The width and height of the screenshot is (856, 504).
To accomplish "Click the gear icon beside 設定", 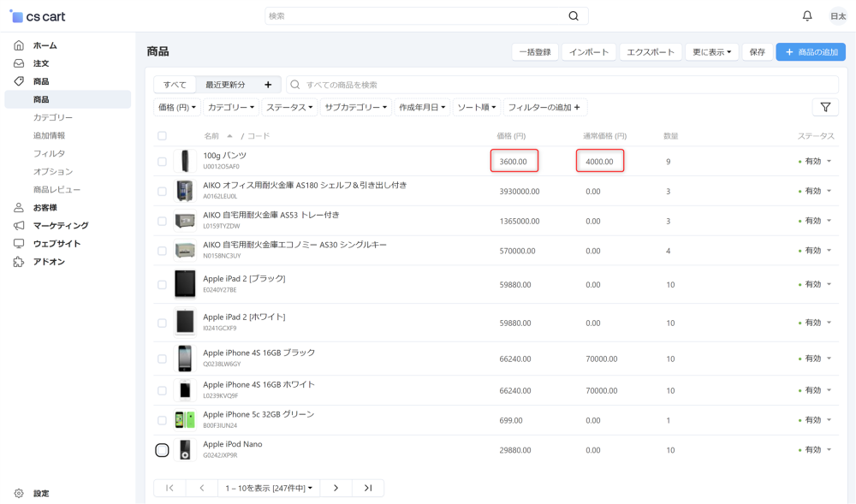I will coord(19,493).
